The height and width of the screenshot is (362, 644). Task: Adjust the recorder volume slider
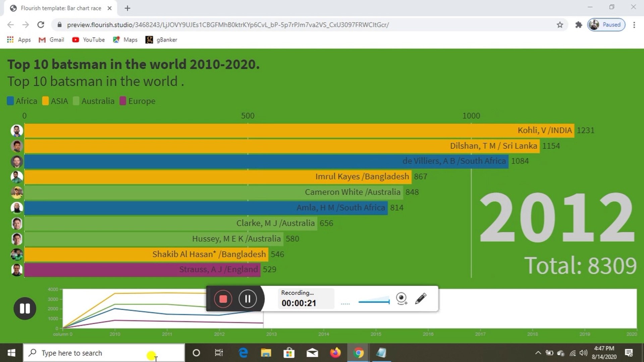click(x=374, y=302)
